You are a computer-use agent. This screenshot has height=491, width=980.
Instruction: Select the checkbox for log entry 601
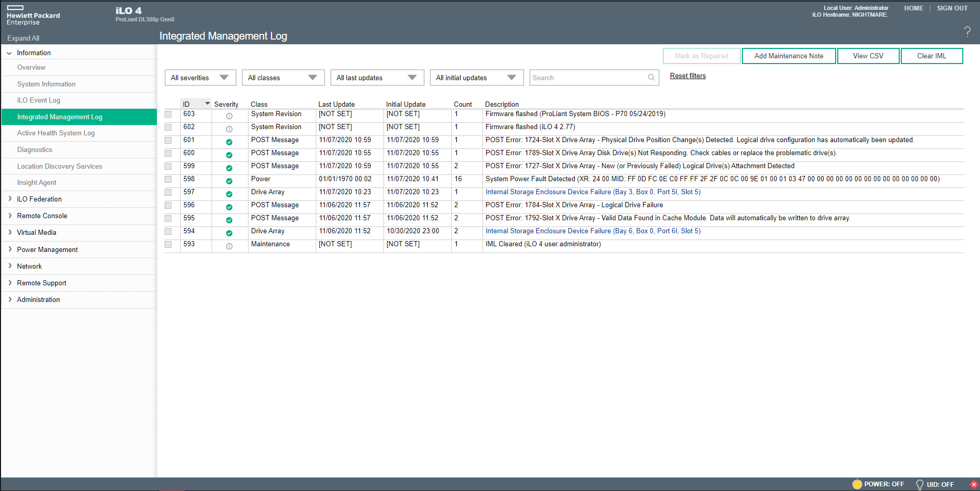tap(168, 140)
